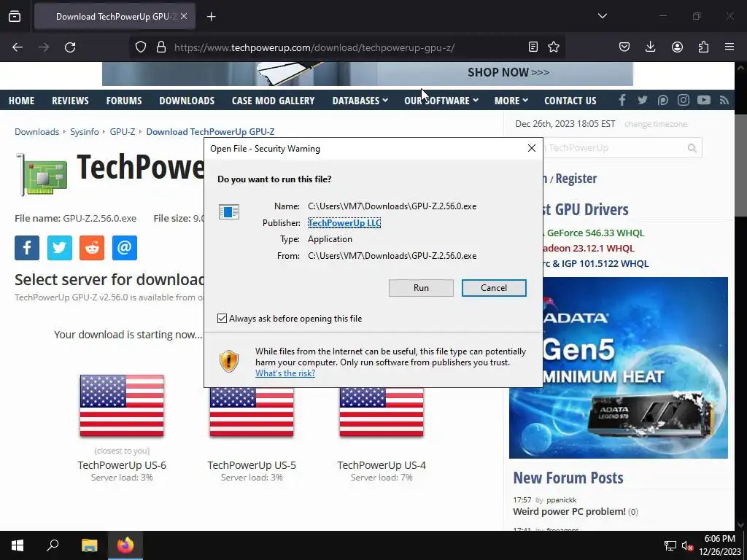Open the extensions puzzle icon
The image size is (747, 560).
tap(703, 47)
